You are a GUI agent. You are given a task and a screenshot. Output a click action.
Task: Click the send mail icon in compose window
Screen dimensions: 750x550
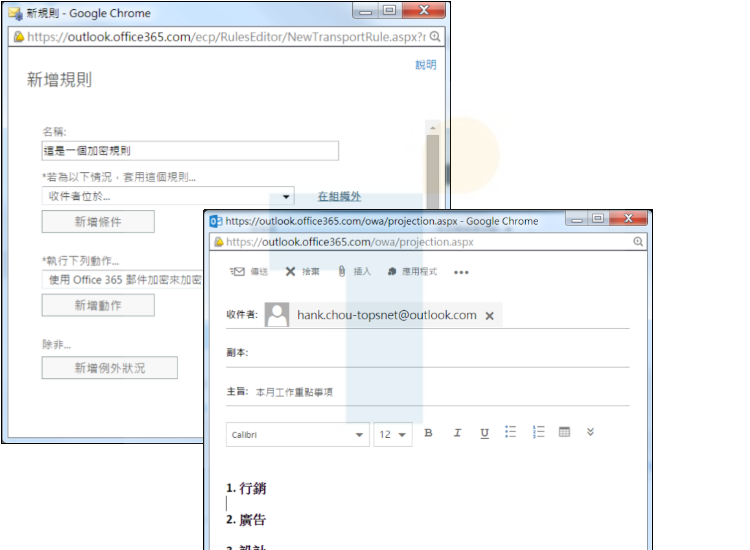(237, 272)
